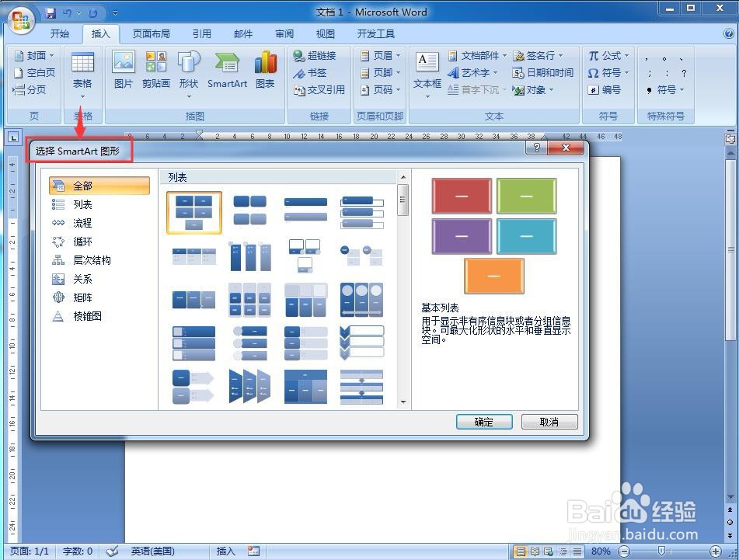Insert a picture using 图片 icon
Viewport: 739px width, 560px height.
tap(124, 70)
